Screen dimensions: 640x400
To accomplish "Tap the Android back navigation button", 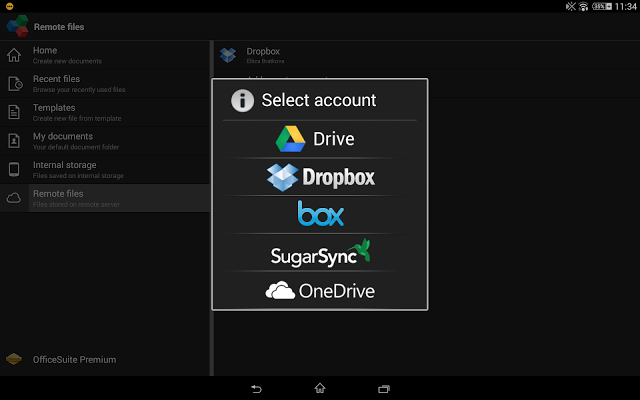I will pos(256,389).
